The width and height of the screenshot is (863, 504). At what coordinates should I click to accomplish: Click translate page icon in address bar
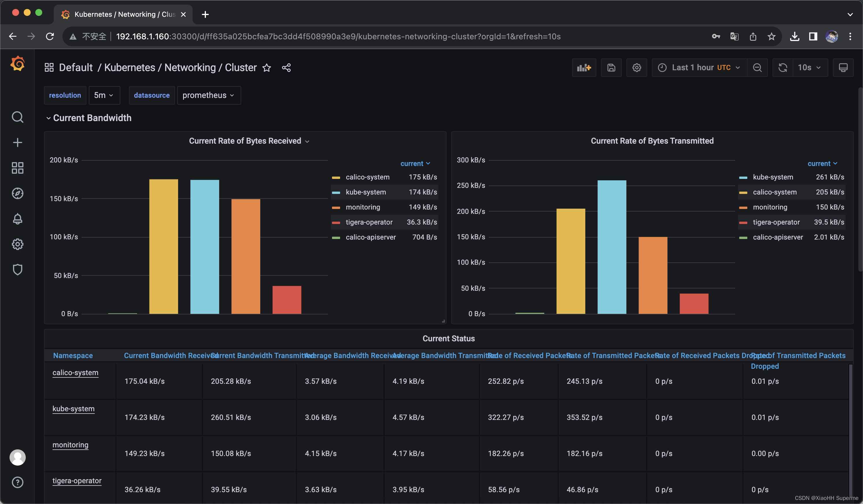point(734,36)
